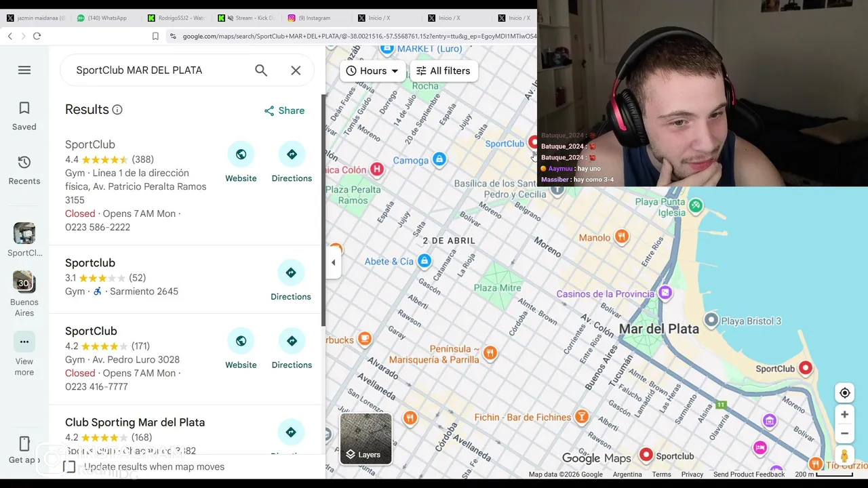
Task: Get Directions to SportClub Peralta Ramos 3155
Action: 292,163
